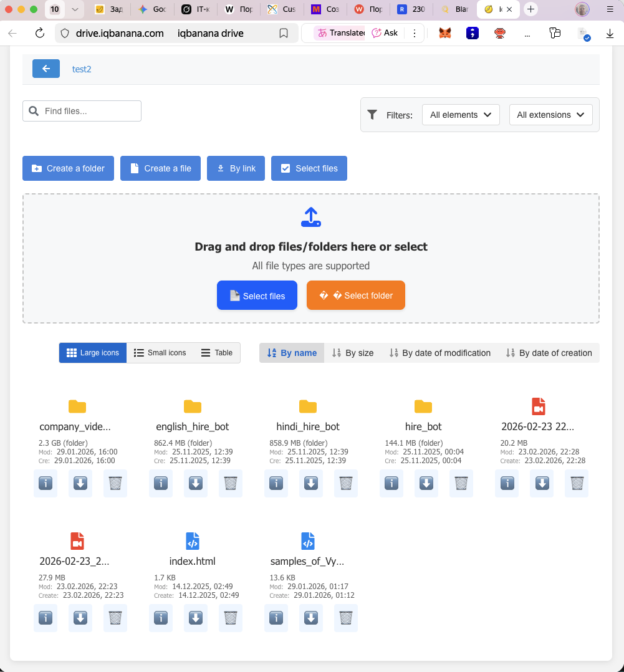Download the hindi_hire_bot folder
Screen dimensions: 624x672
click(310, 484)
